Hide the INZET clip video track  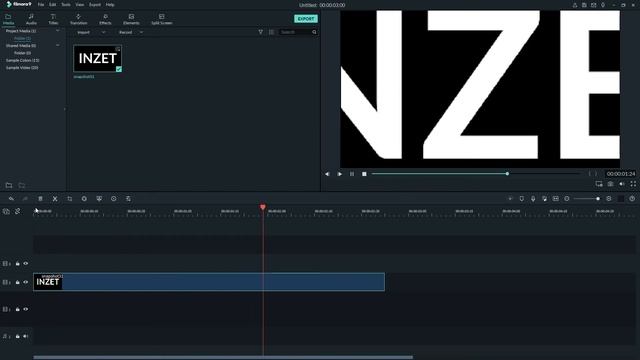[x=26, y=282]
